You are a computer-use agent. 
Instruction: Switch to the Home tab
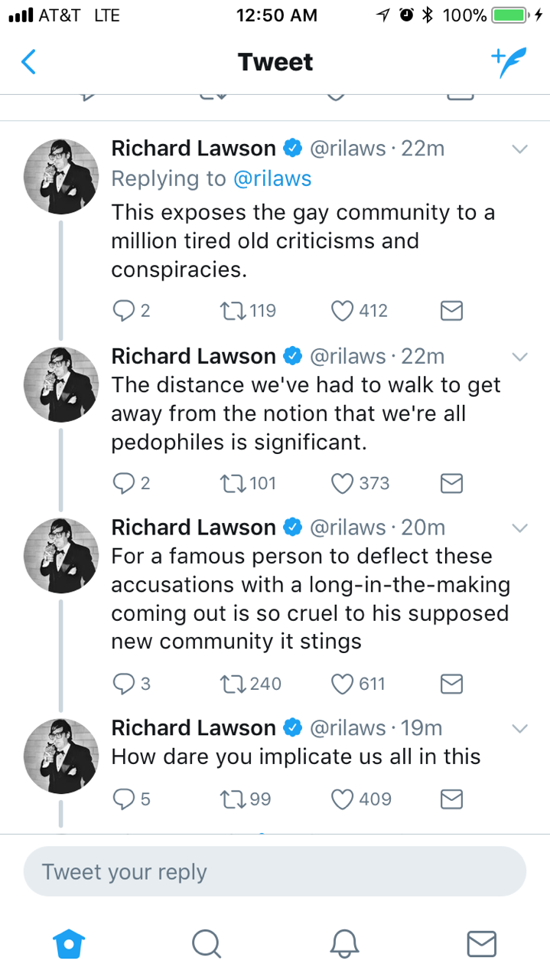click(69, 944)
